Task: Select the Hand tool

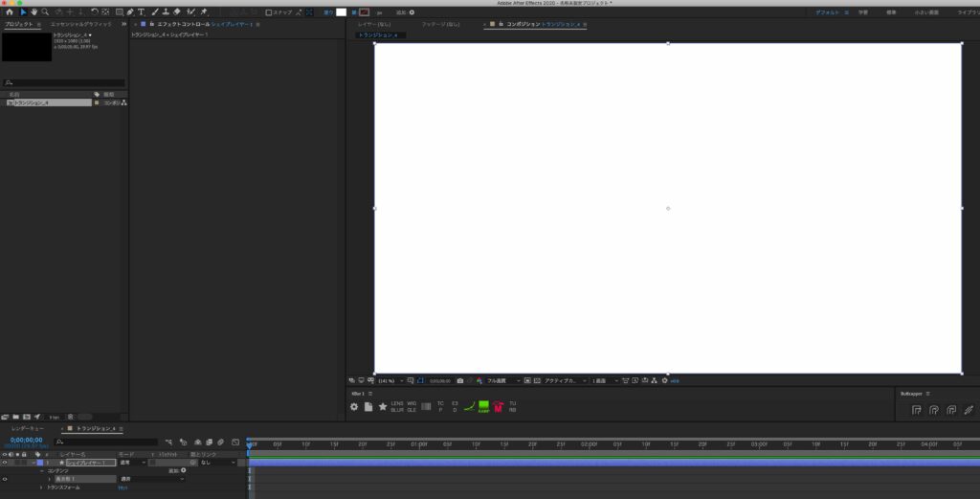Action: click(33, 11)
